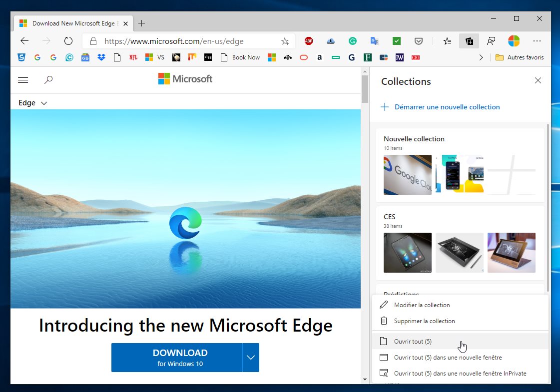Image resolution: width=560 pixels, height=392 pixels.
Task: Open the green F bookmark
Action: [x=368, y=57]
